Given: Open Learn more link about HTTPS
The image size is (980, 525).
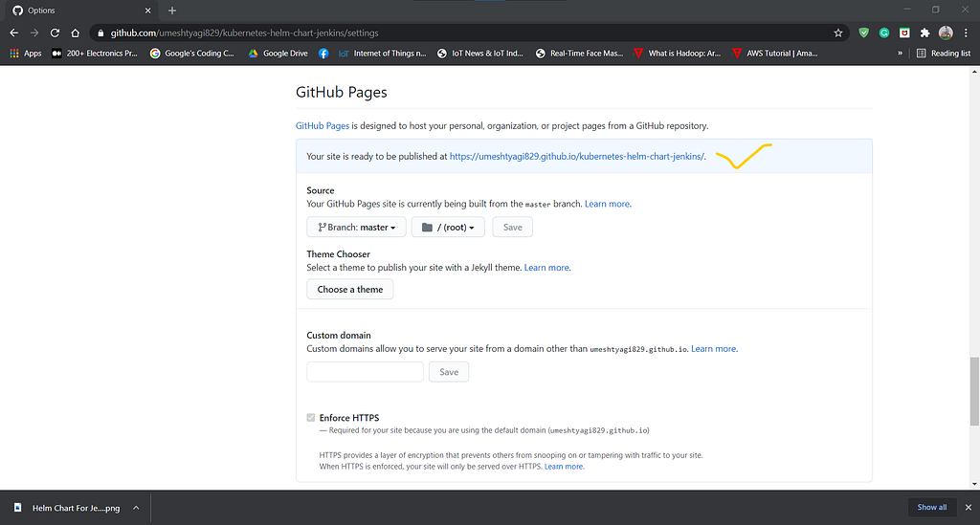Looking at the screenshot, I should pyautogui.click(x=564, y=467).
